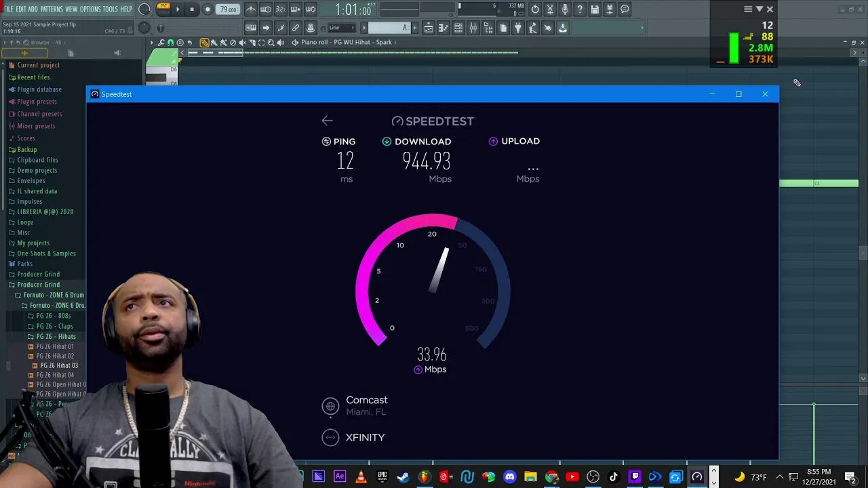Screen dimensions: 868x488
Task: Open the channel rack icon
Action: [458, 28]
